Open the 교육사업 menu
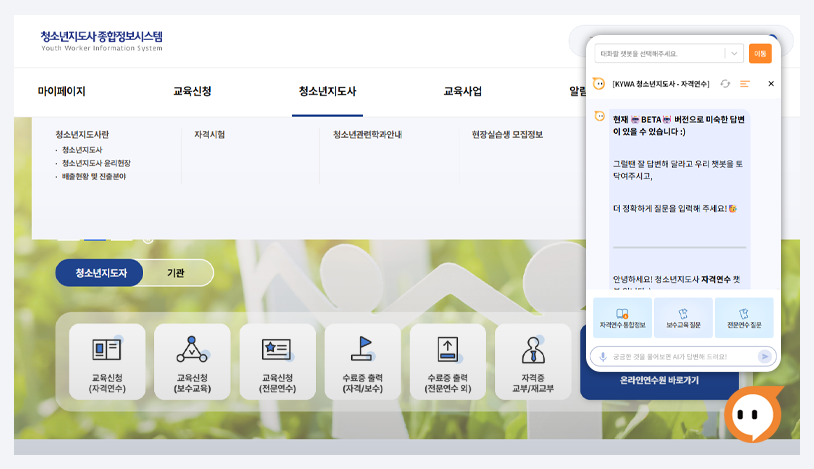Viewport: 814px width, 469px height. [x=463, y=91]
